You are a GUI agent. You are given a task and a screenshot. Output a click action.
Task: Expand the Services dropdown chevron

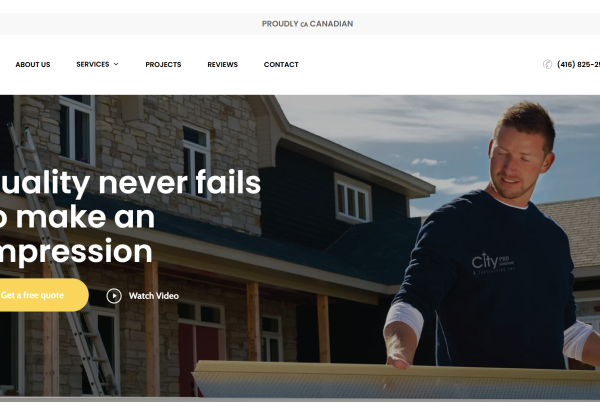pyautogui.click(x=116, y=64)
